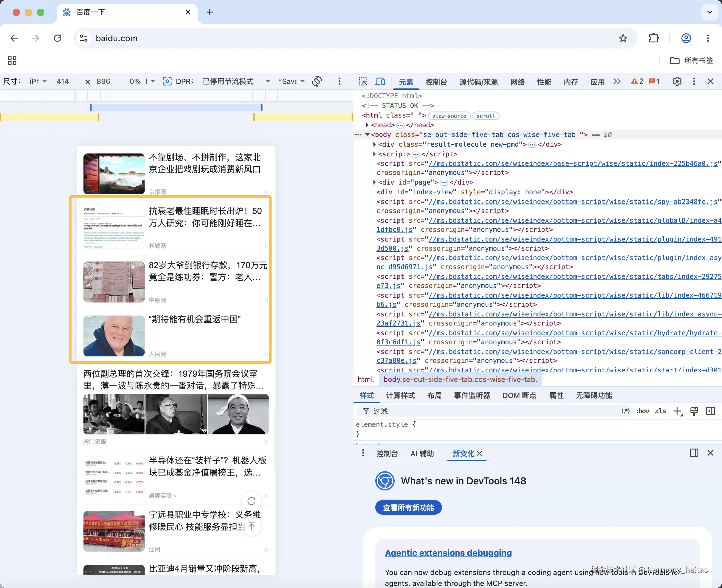The image size is (722, 588).
Task: Open the apps grid in bookmarks bar
Action: click(x=12, y=61)
